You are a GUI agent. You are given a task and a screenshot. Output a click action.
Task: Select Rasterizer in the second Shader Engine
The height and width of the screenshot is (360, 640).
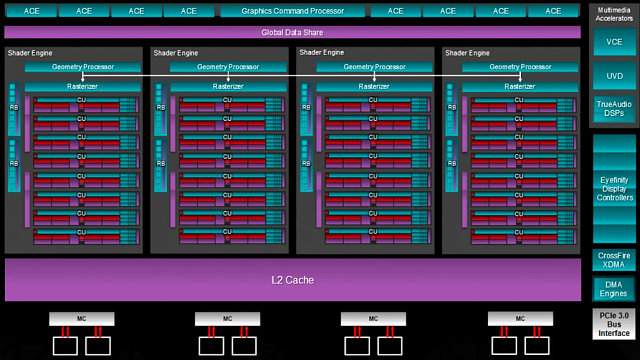(x=228, y=87)
